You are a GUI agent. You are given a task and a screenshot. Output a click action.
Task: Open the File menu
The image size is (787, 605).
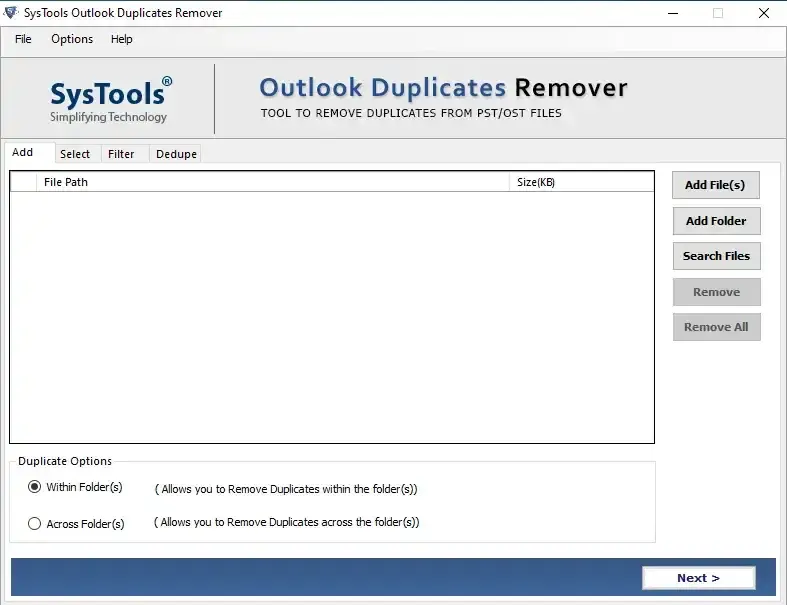click(x=23, y=39)
